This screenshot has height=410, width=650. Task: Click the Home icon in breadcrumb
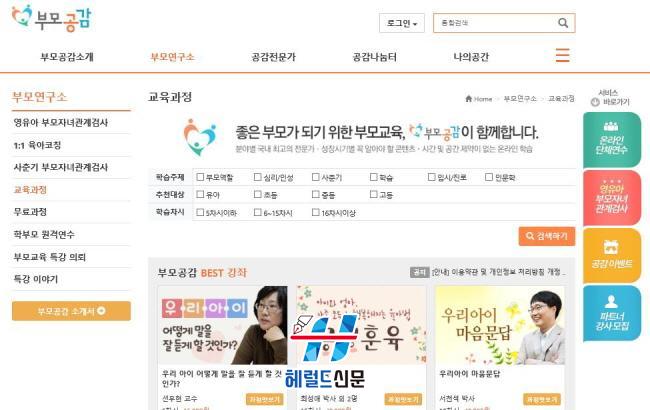click(469, 99)
